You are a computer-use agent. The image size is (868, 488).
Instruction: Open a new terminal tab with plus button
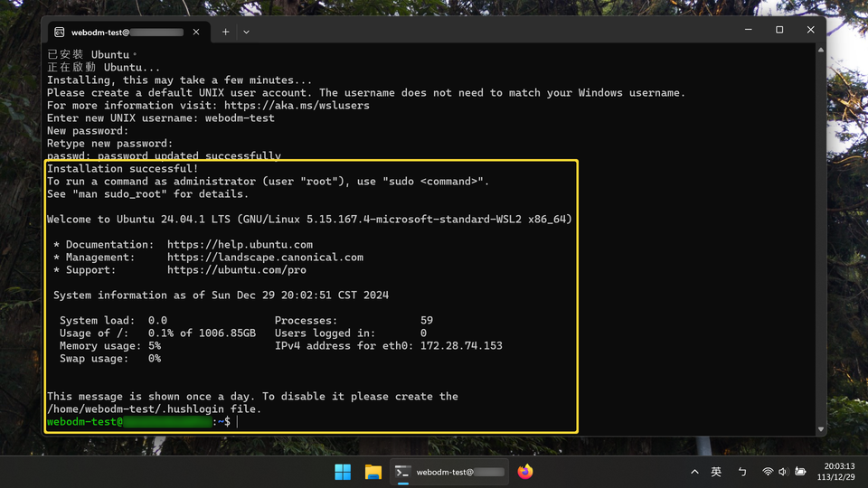click(x=225, y=32)
